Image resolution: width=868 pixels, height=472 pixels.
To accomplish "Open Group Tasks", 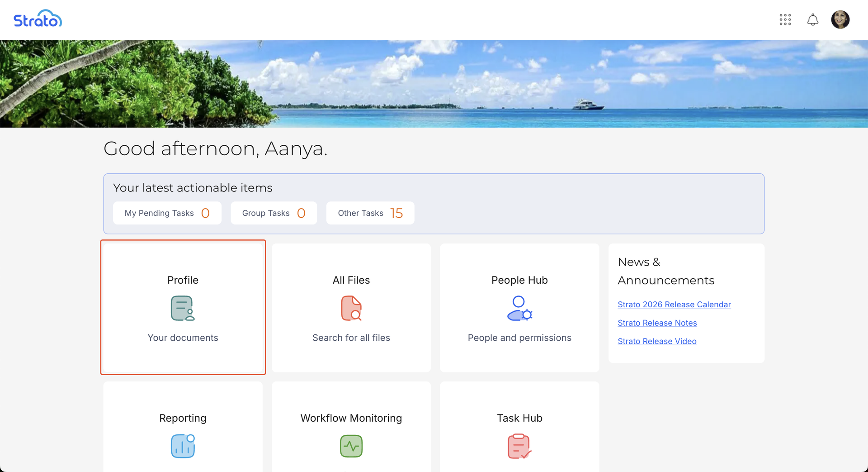I will click(274, 213).
